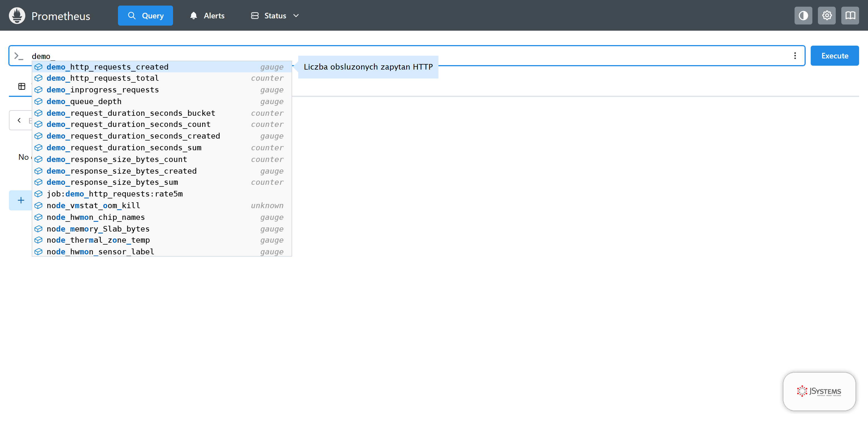
Task: Click cube icon beside demo_request_duration_seconds_created
Action: pos(38,136)
